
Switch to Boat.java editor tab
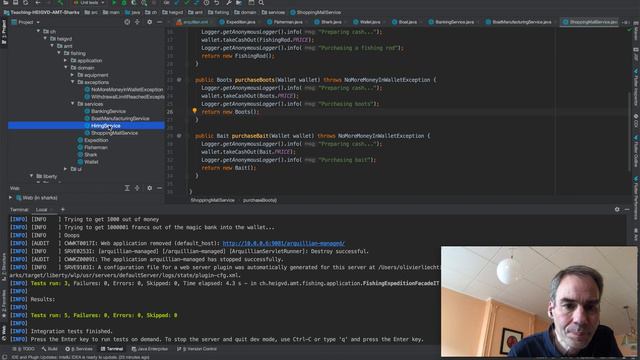[404, 22]
